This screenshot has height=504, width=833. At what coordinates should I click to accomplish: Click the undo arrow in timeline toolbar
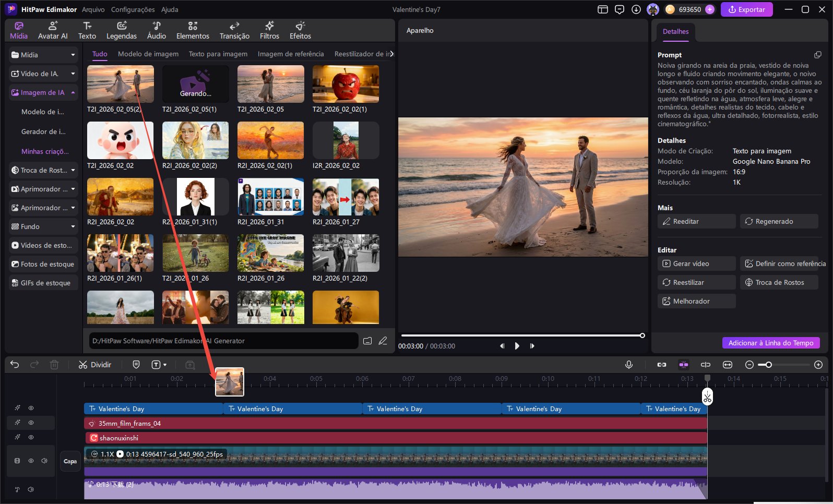[15, 365]
